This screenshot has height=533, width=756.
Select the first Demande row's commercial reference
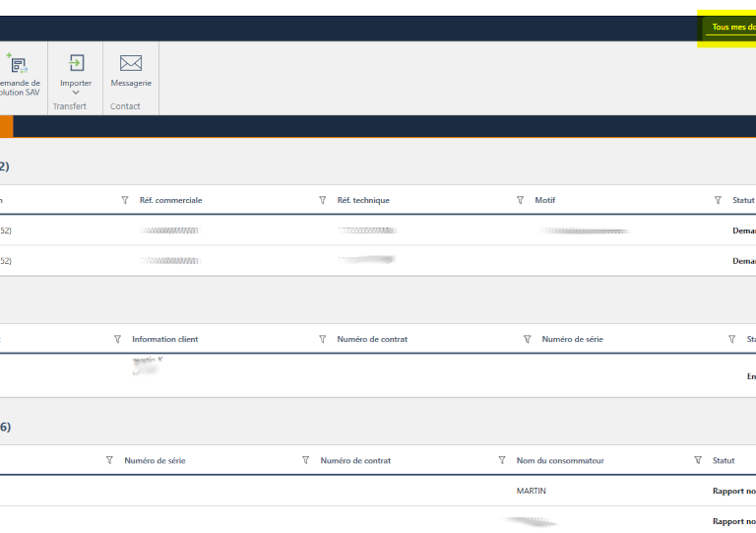(x=170, y=231)
